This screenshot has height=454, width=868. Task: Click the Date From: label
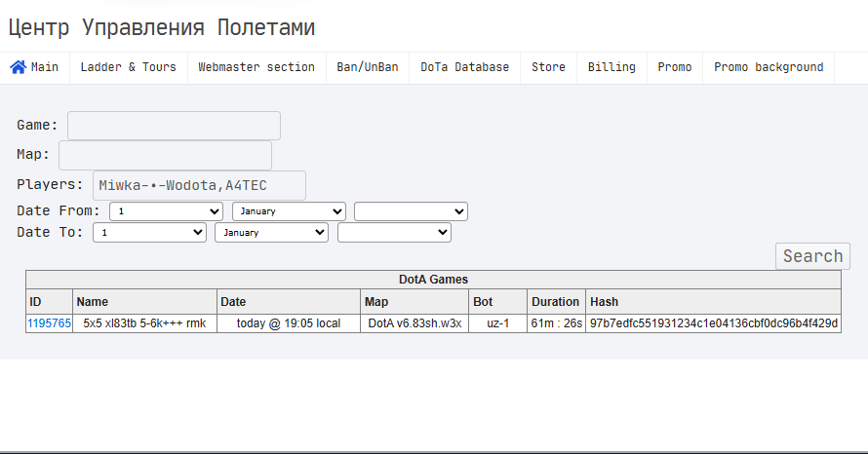(x=59, y=211)
